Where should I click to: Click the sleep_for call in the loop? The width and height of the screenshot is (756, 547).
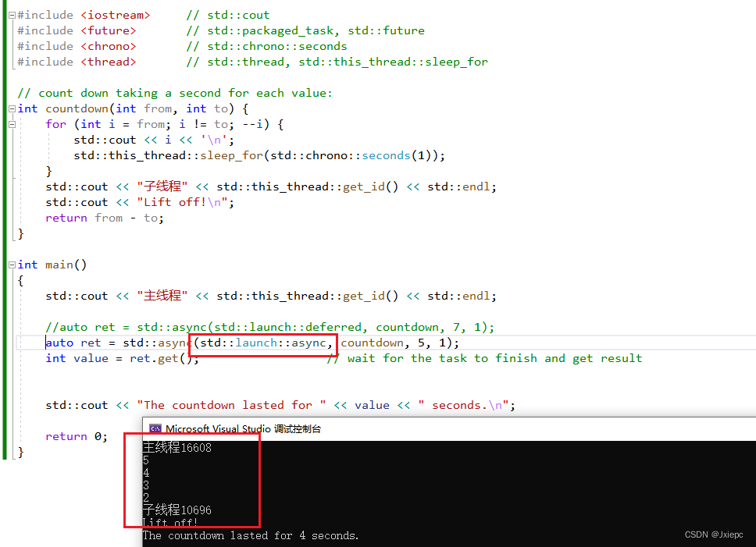[x=231, y=155]
